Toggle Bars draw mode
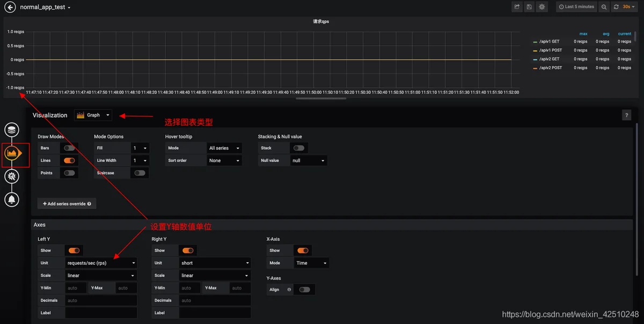The width and height of the screenshot is (644, 324). [x=69, y=148]
